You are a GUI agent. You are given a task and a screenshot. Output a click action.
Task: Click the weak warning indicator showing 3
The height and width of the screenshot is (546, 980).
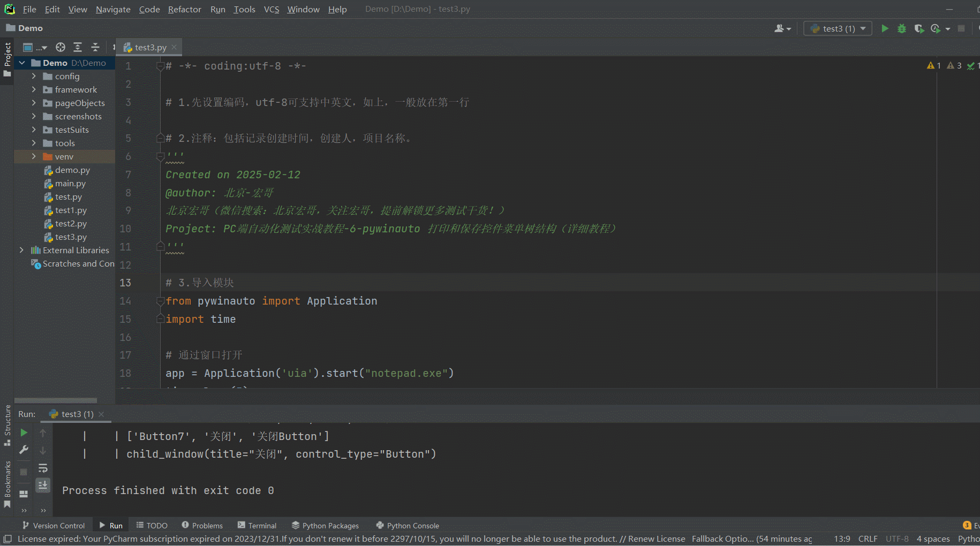click(954, 65)
